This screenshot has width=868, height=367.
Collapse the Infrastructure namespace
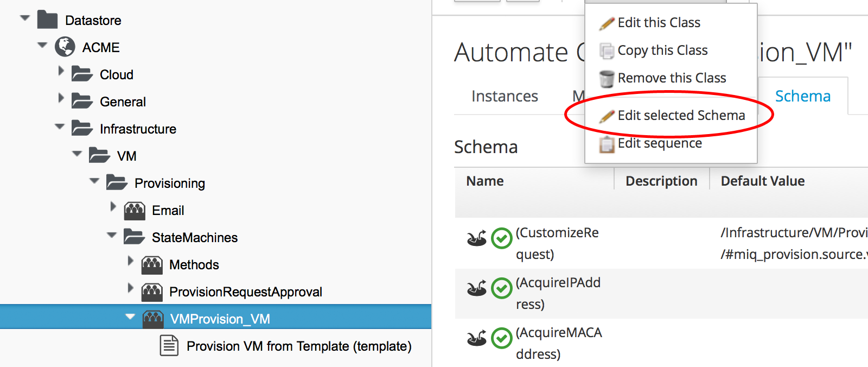(x=60, y=126)
